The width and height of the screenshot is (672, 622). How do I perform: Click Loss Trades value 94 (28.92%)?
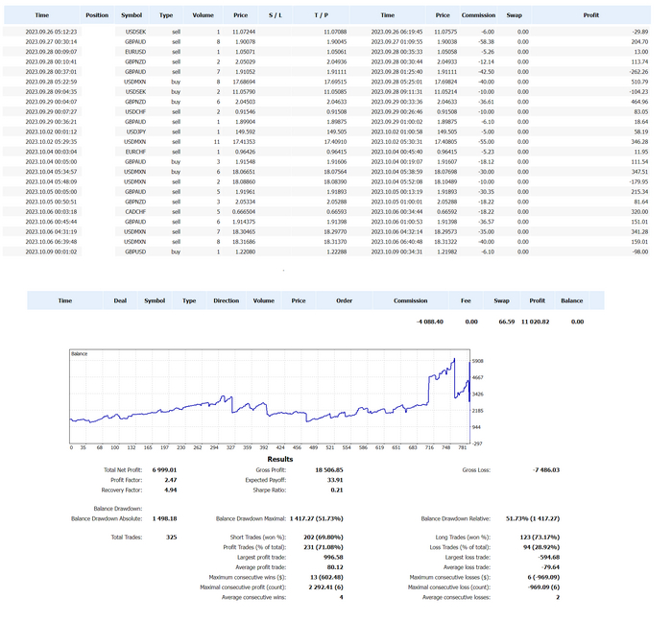tap(543, 547)
